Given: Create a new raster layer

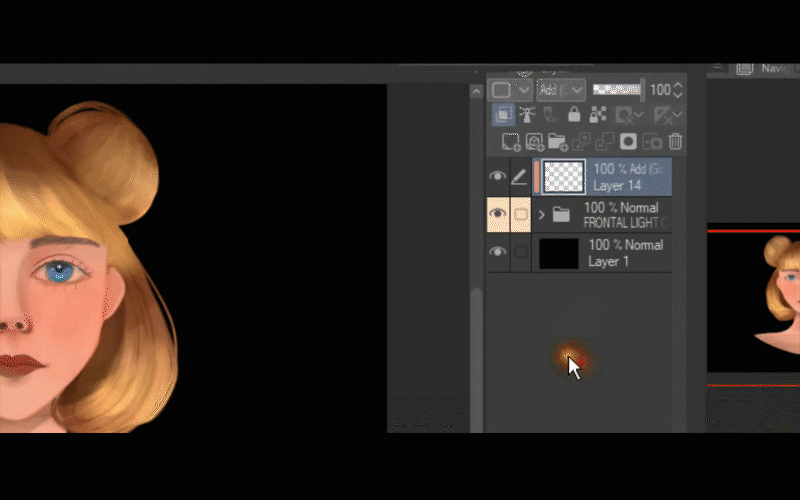Looking at the screenshot, I should (511, 142).
